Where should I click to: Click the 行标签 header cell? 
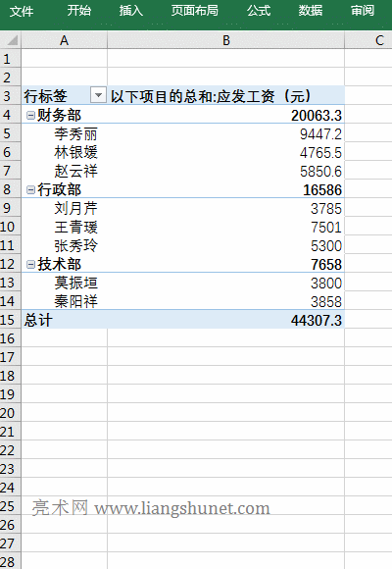64,96
